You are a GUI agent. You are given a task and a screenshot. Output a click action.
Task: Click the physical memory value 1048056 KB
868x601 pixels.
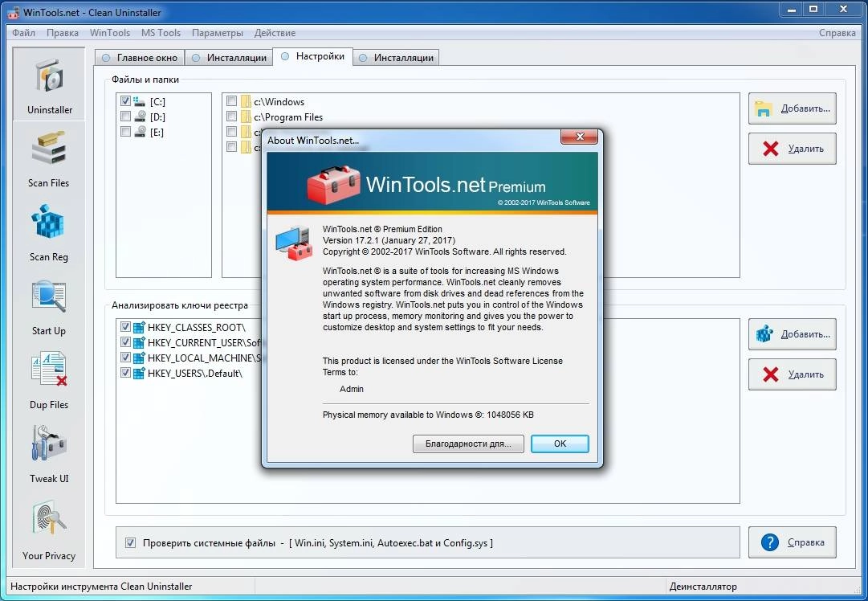pos(510,415)
